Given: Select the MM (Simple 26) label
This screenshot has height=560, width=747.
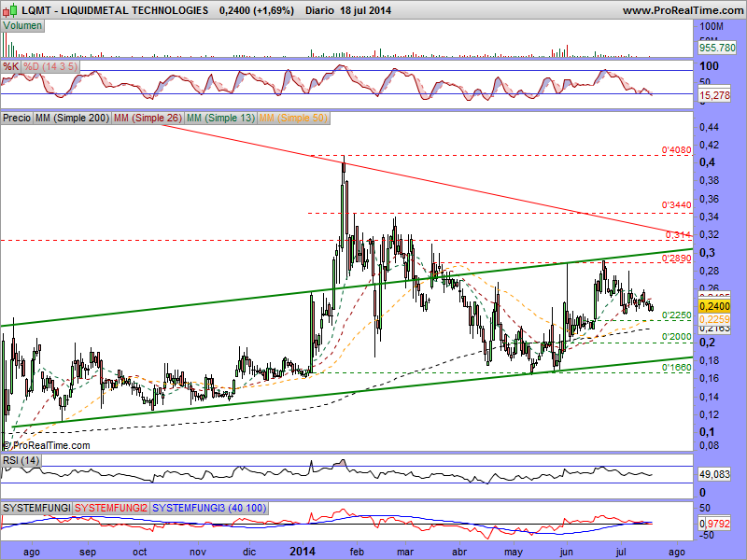Looking at the screenshot, I should [x=148, y=118].
